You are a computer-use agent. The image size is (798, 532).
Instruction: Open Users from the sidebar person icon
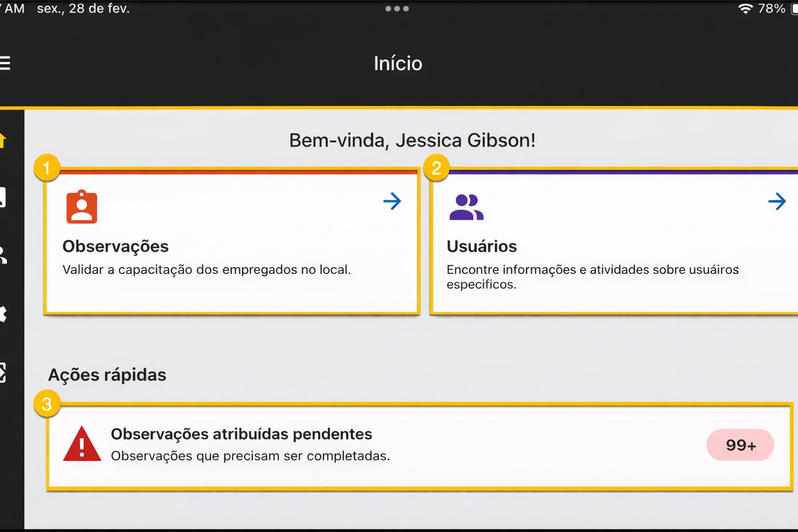tap(3, 256)
